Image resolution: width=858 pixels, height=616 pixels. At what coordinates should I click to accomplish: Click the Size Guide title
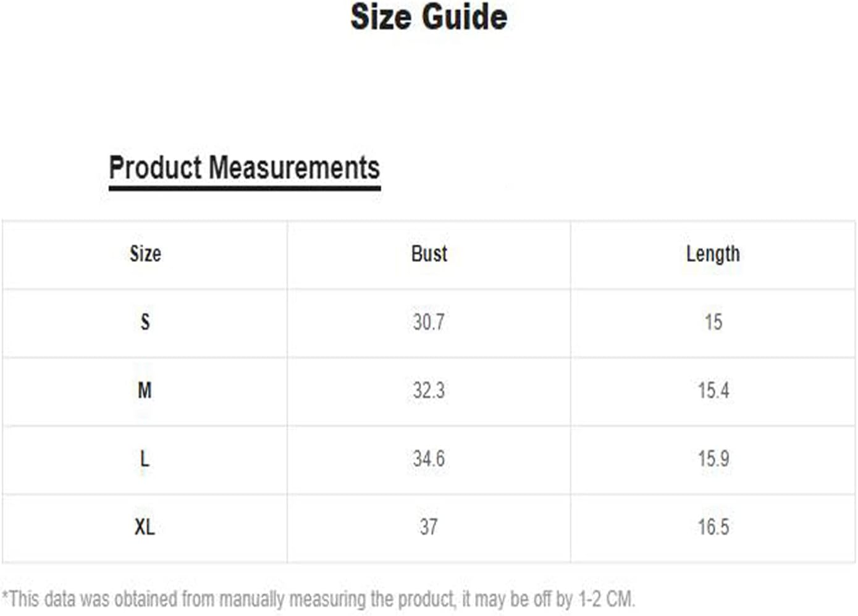[429, 17]
